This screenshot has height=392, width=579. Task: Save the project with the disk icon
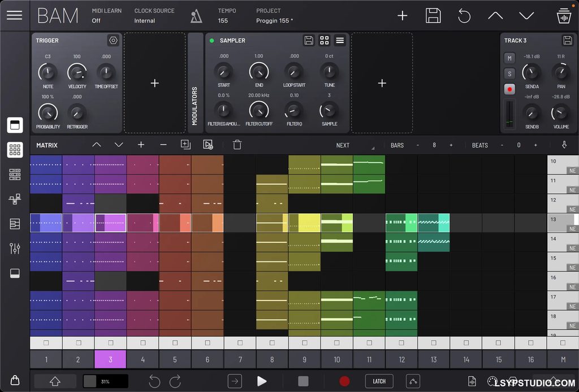(x=433, y=15)
